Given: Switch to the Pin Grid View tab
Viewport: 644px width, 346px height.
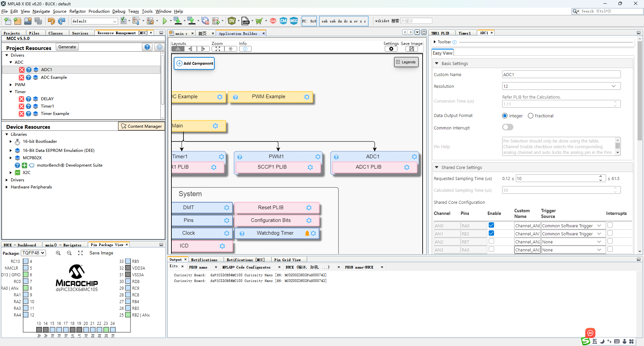Looking at the screenshot, I should 287,260.
